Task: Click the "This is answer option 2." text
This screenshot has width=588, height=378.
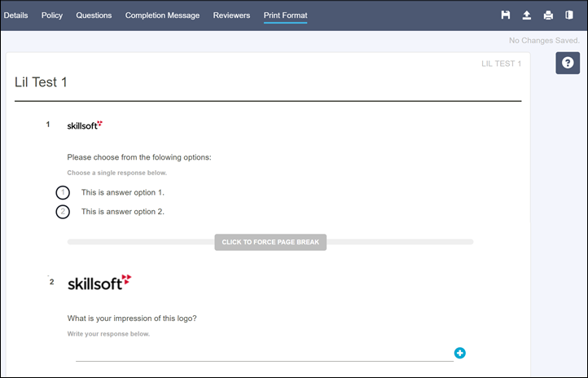Action: click(123, 212)
